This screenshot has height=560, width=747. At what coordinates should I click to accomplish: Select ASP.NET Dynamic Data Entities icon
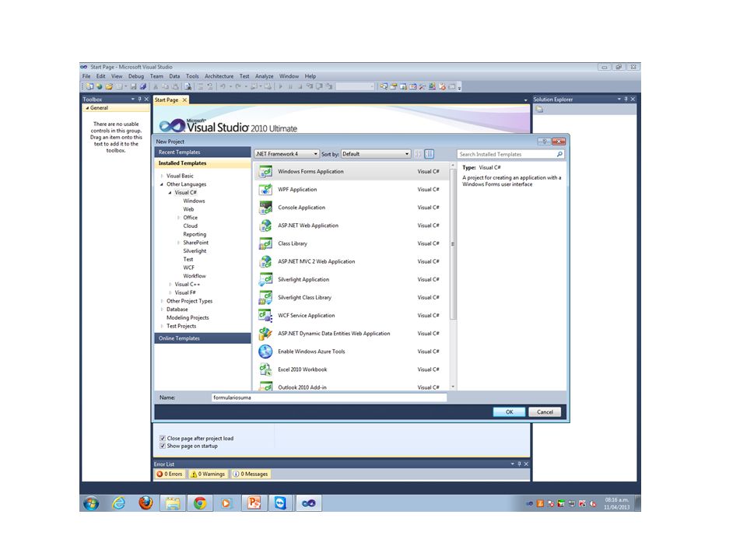pos(265,334)
